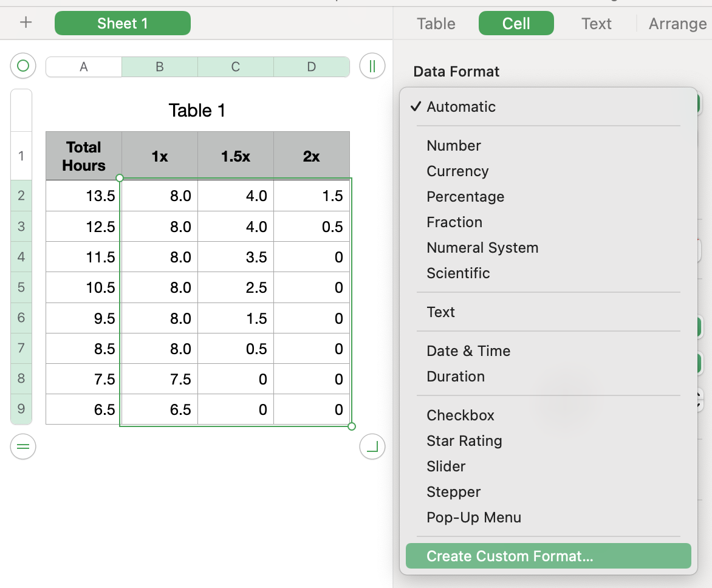Viewport: 712px width, 588px height.
Task: Select the checked Automatic format option
Action: click(461, 107)
